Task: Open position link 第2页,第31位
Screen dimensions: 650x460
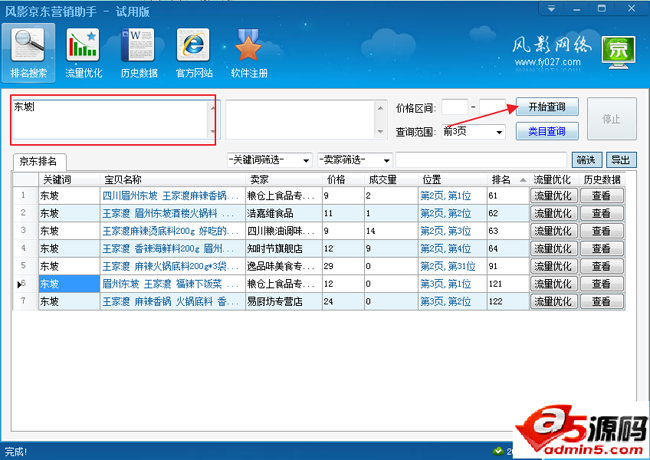Action: (x=448, y=266)
